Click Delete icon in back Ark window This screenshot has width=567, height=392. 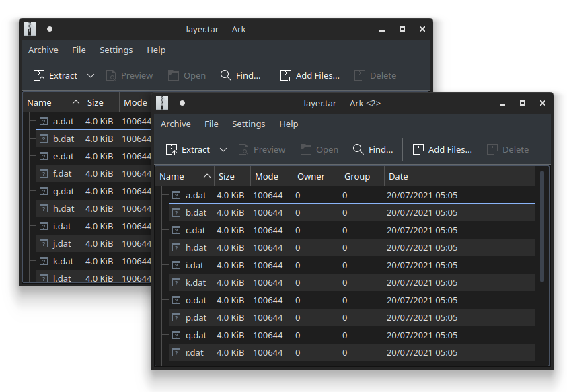[x=360, y=75]
